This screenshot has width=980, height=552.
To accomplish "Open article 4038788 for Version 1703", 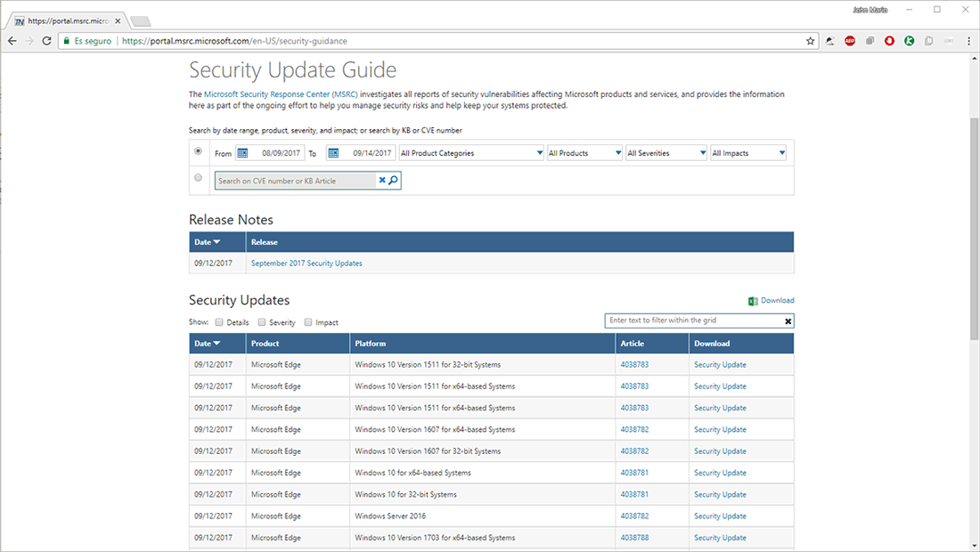I will point(634,538).
